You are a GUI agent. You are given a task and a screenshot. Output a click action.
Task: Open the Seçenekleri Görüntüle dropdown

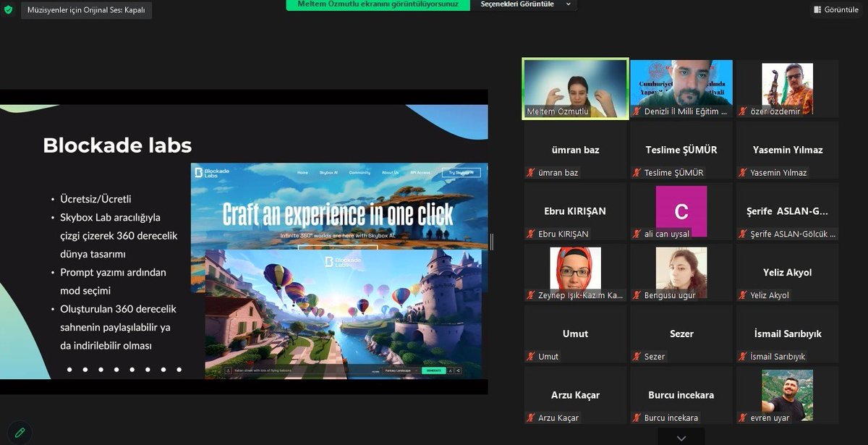pyautogui.click(x=526, y=4)
